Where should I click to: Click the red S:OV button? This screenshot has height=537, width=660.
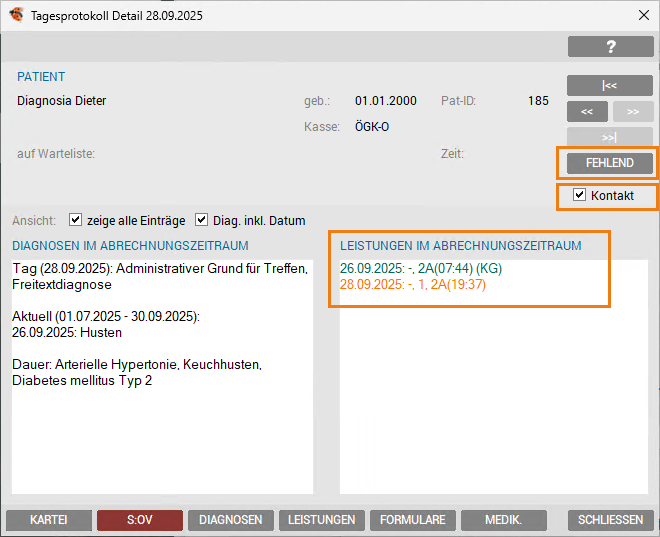(139, 520)
